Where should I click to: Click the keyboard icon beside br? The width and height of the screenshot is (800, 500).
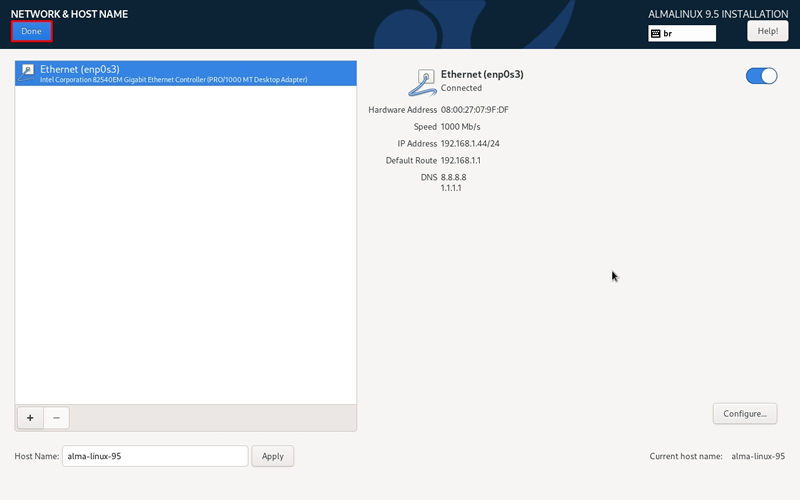click(x=656, y=34)
